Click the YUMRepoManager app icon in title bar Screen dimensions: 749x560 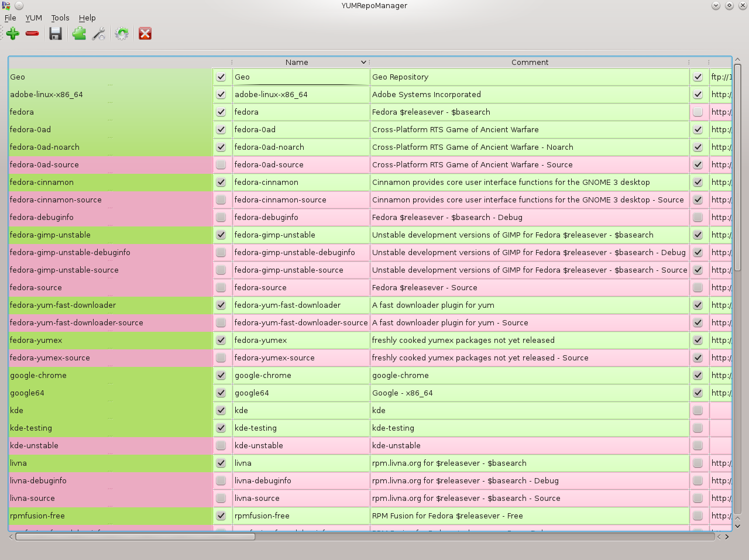[x=6, y=6]
